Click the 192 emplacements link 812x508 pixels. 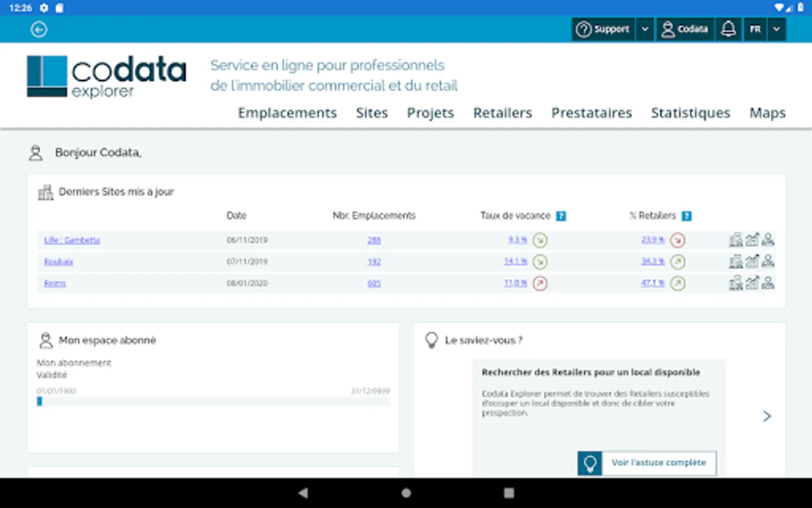[x=374, y=261]
